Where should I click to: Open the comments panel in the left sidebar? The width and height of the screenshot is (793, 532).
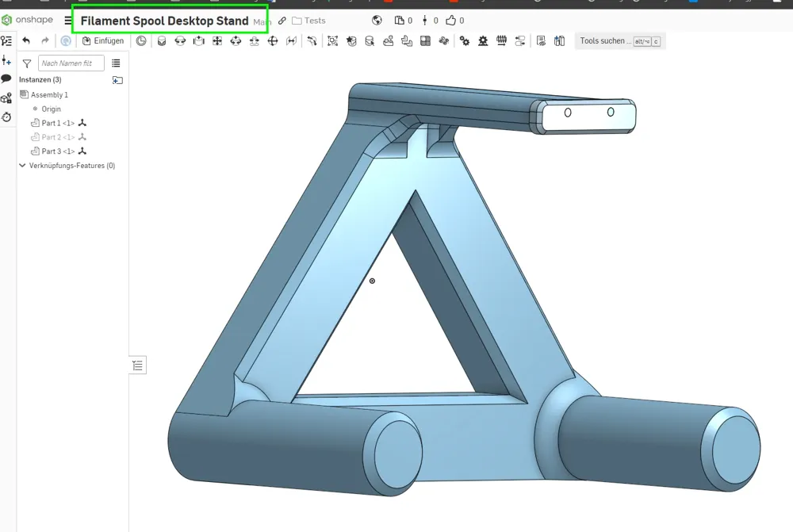coord(6,79)
